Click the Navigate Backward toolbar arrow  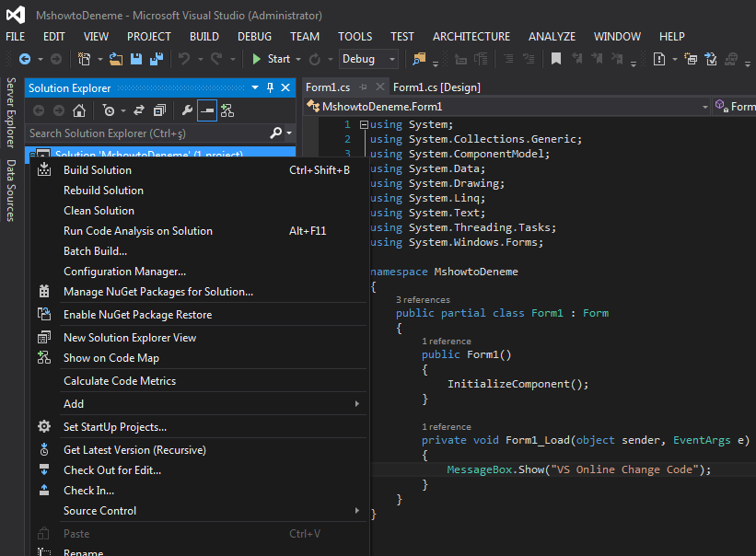pos(25,59)
